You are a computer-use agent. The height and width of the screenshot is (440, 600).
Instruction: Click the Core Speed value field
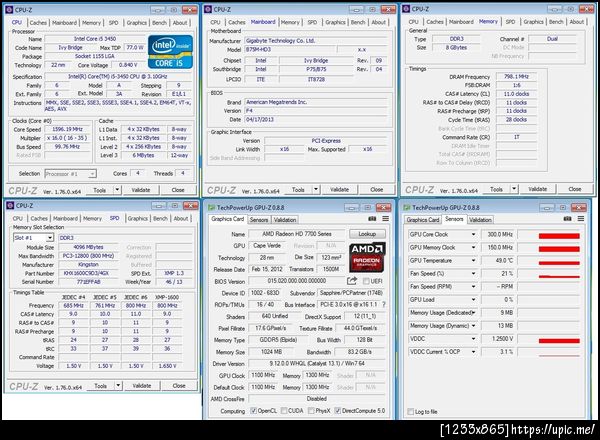coord(67,129)
